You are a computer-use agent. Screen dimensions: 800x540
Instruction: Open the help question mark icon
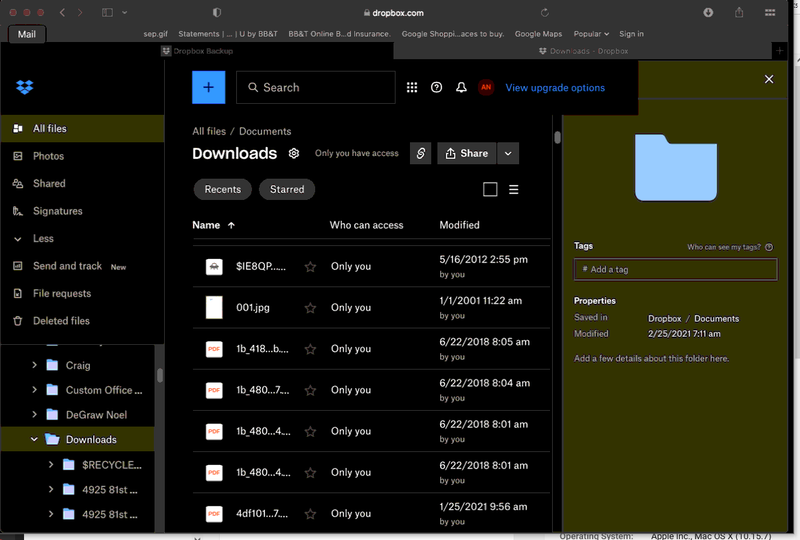point(436,88)
